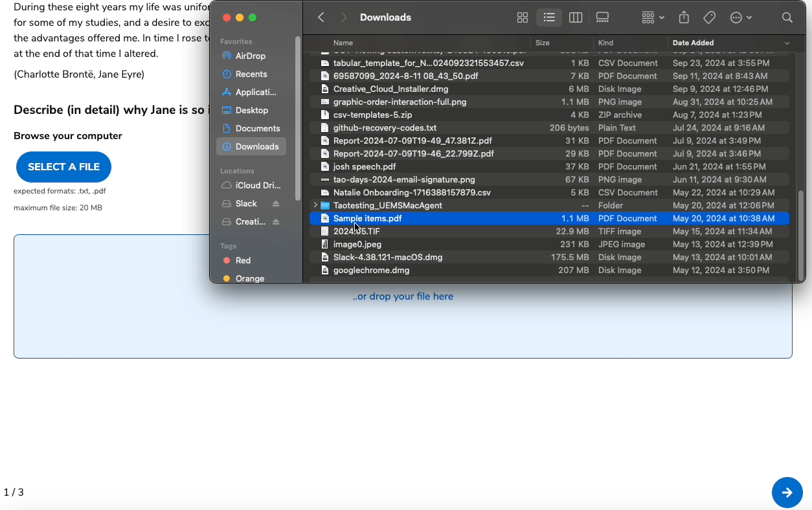Open Recents in the sidebar

pyautogui.click(x=251, y=74)
